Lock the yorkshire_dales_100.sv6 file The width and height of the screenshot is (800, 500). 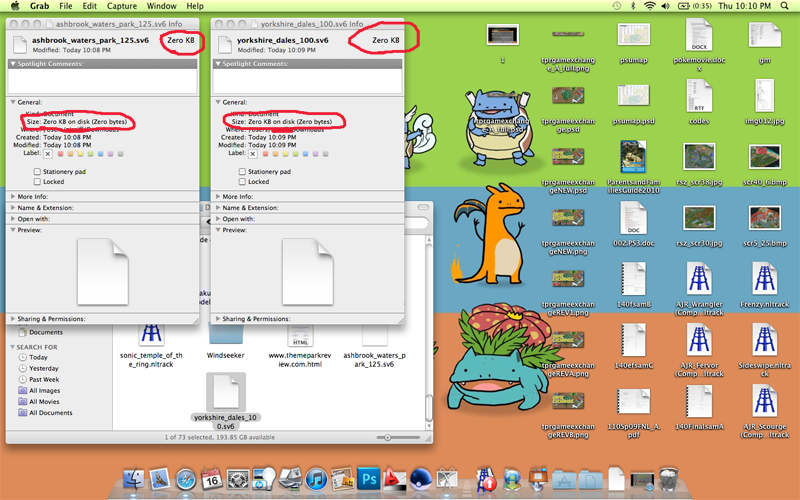click(242, 182)
